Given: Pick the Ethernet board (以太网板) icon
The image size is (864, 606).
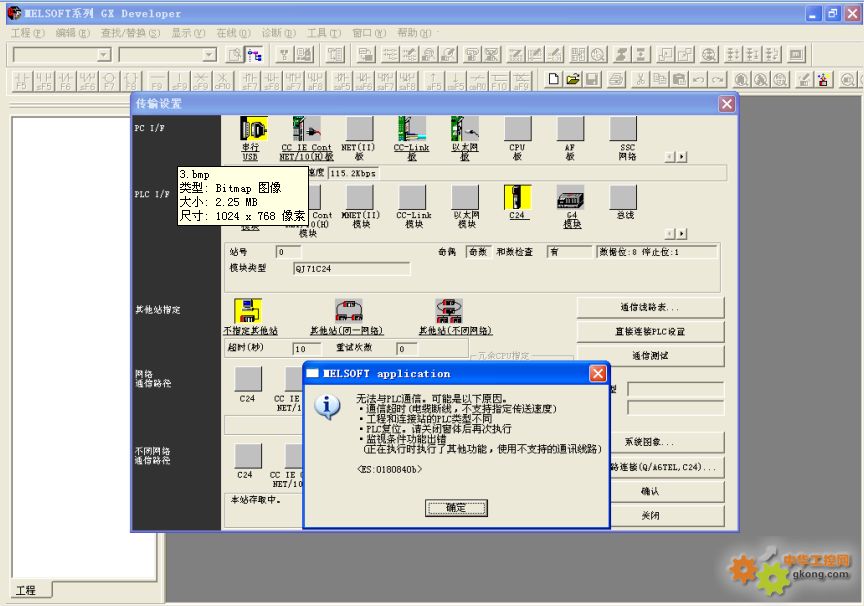Looking at the screenshot, I should [x=465, y=129].
